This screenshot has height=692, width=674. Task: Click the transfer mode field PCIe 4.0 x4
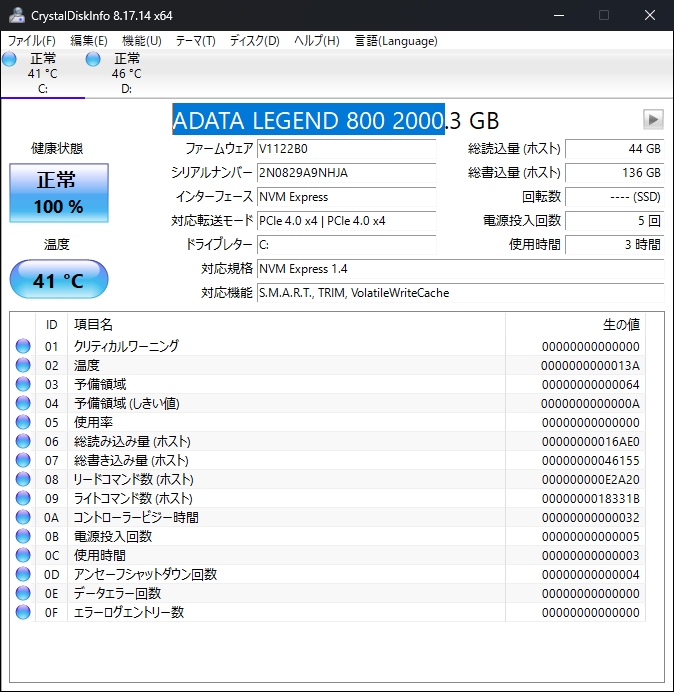(x=346, y=221)
